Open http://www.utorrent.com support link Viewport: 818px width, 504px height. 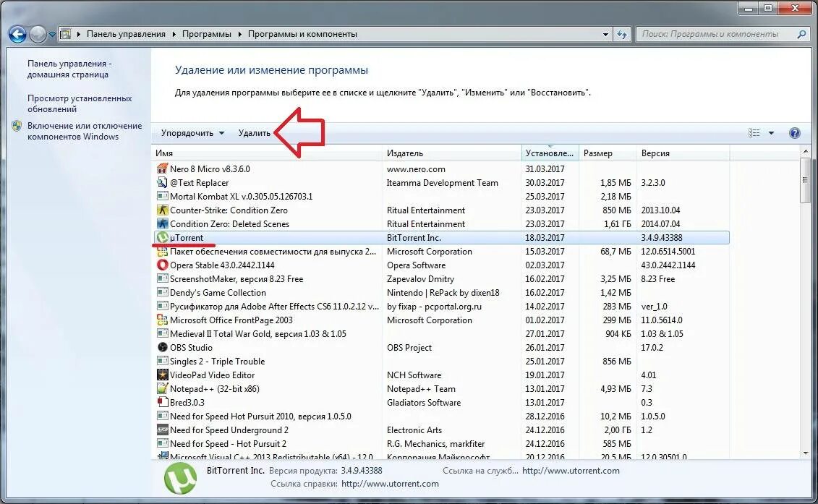pos(571,471)
